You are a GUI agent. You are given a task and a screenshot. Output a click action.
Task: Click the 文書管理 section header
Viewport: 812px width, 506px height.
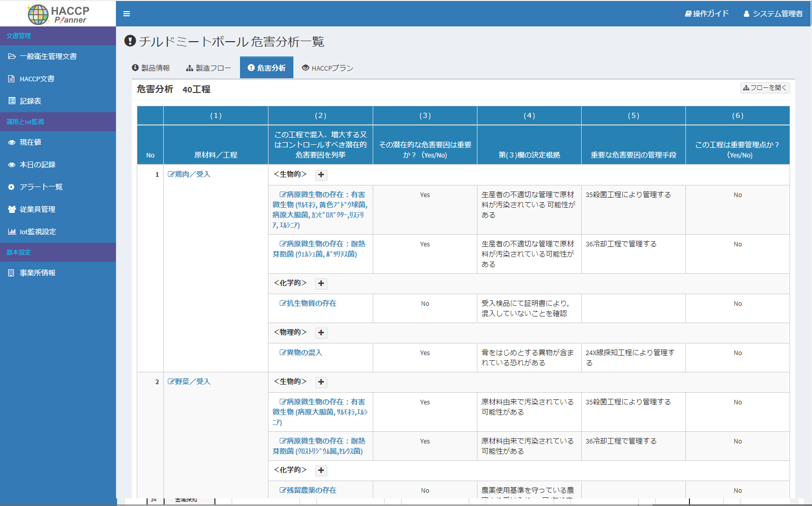click(58, 36)
